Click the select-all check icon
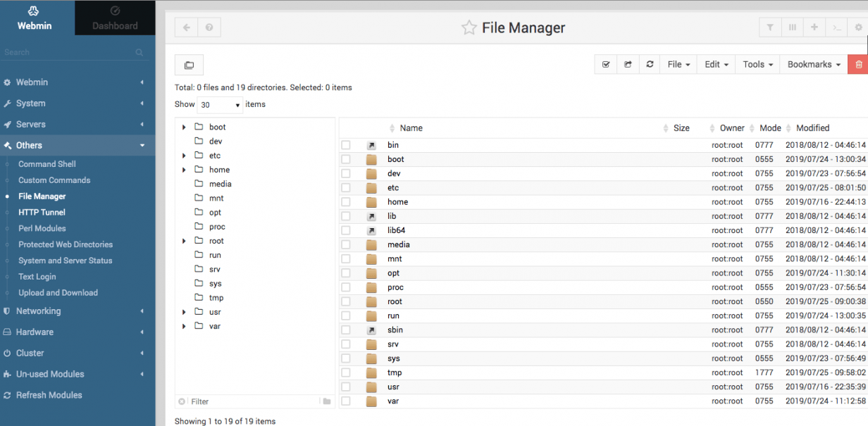 point(606,64)
